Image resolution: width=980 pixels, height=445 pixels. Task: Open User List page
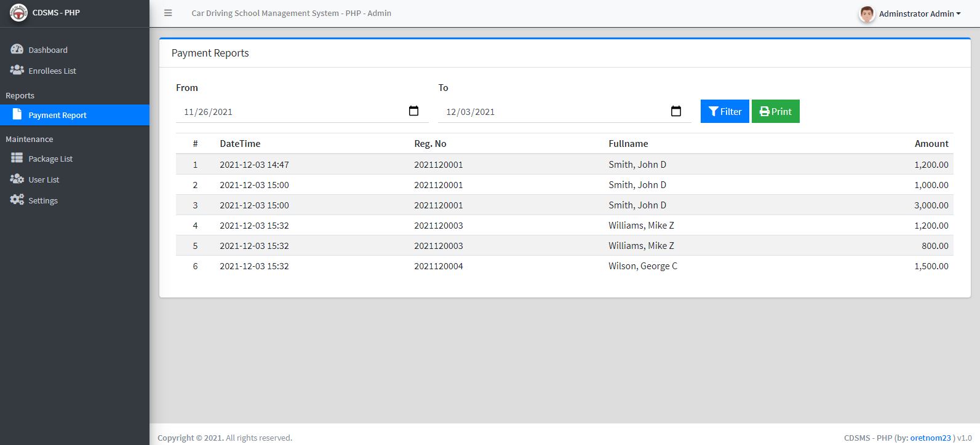pyautogui.click(x=74, y=179)
